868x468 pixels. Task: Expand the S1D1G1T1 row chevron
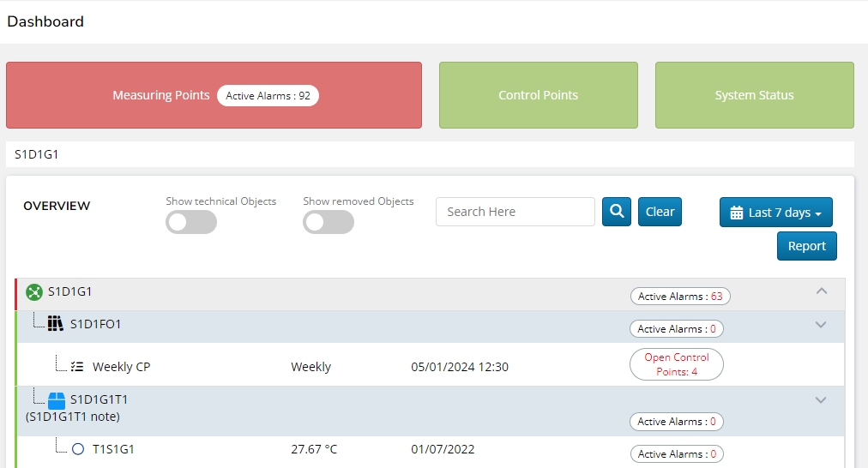point(820,400)
